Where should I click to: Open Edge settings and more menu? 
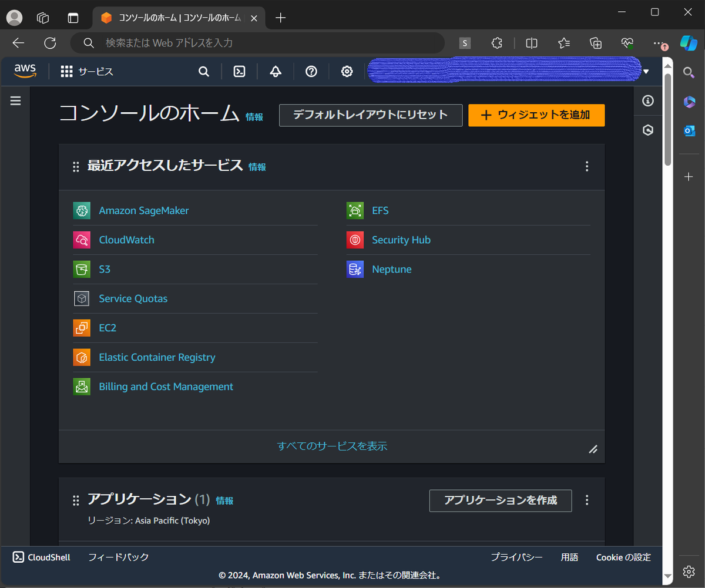[x=659, y=43]
